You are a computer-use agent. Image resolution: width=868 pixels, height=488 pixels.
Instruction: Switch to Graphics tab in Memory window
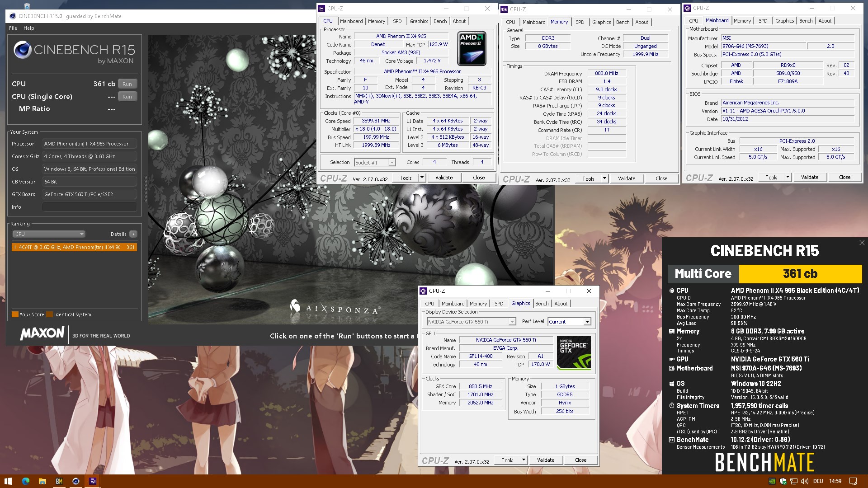(601, 22)
